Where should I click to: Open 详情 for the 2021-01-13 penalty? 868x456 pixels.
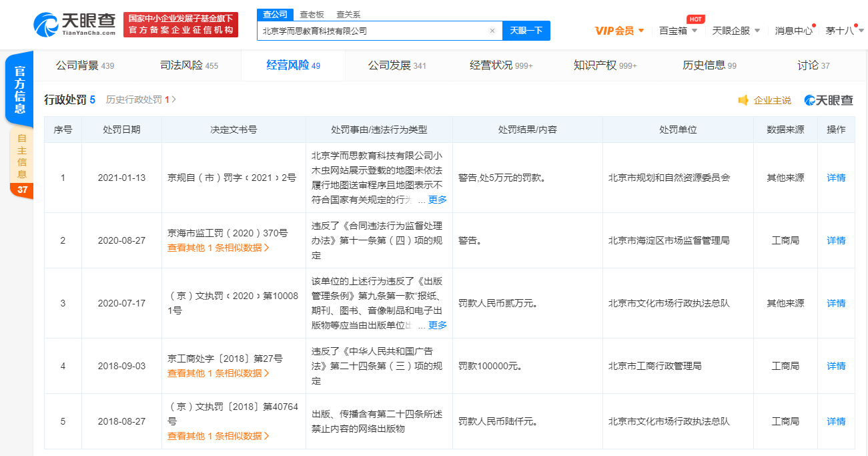coord(836,178)
